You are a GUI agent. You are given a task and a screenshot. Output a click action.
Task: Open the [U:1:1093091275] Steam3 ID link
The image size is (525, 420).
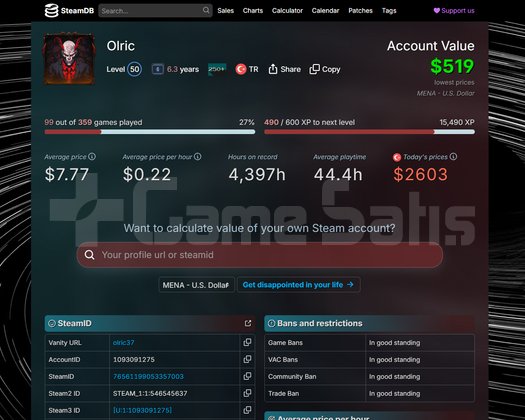pyautogui.click(x=143, y=410)
